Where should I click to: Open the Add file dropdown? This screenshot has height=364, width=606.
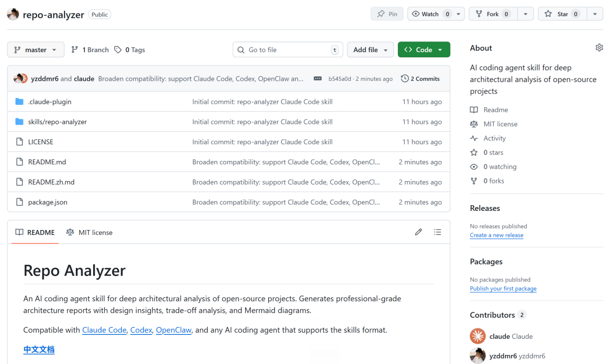pos(370,49)
